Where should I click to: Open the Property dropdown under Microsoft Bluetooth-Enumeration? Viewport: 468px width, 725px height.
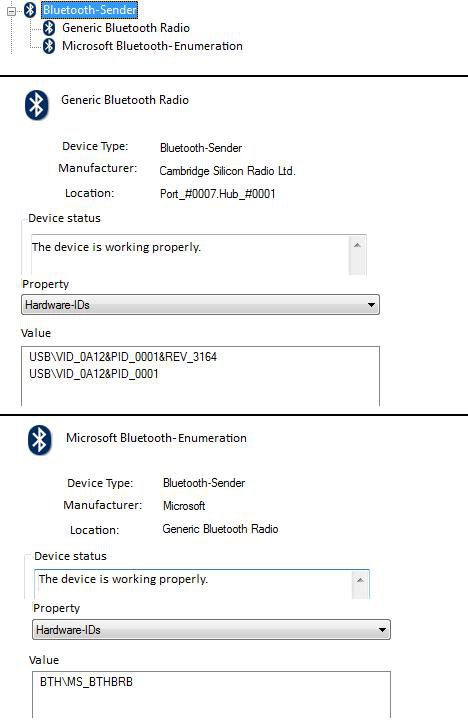211,630
